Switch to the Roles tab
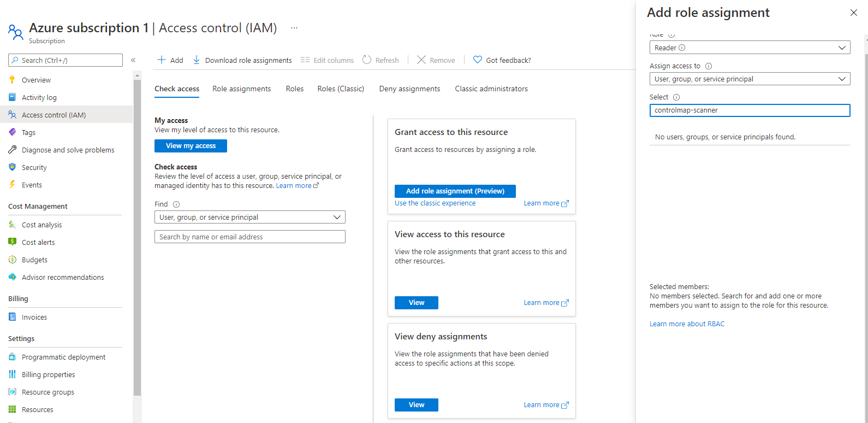 pyautogui.click(x=295, y=89)
